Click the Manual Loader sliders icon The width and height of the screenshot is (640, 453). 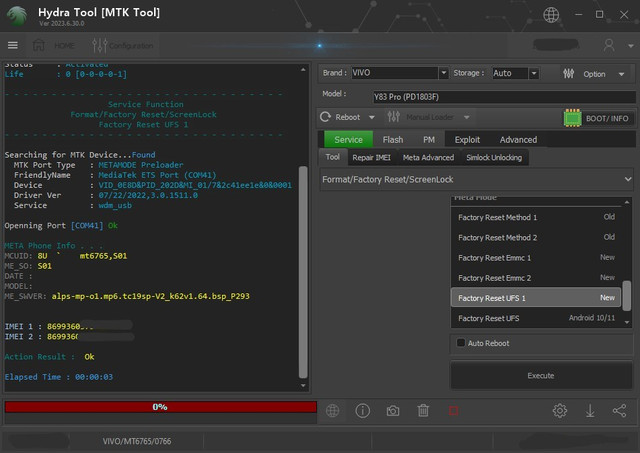click(x=393, y=117)
